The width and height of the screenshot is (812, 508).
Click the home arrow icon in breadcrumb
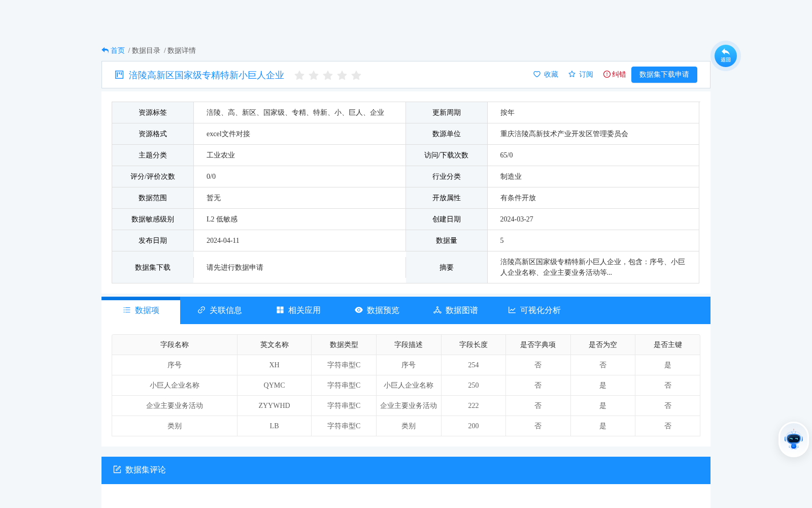tap(105, 50)
